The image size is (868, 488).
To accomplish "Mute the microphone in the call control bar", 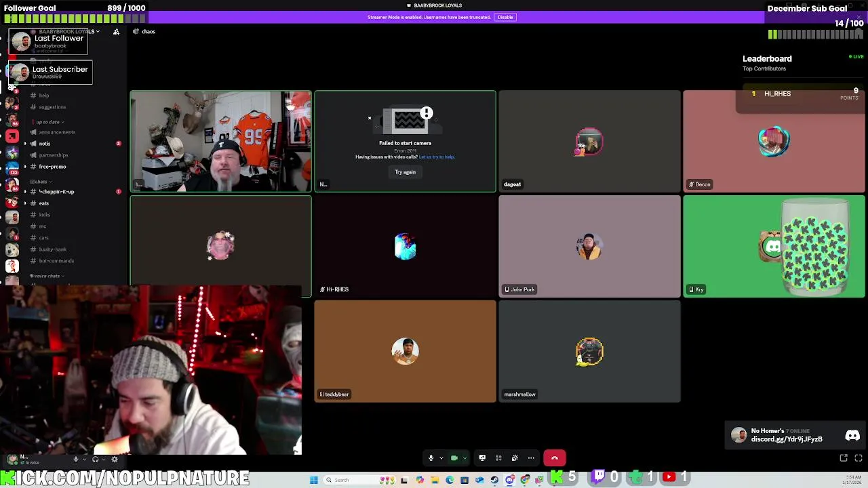I will click(431, 458).
